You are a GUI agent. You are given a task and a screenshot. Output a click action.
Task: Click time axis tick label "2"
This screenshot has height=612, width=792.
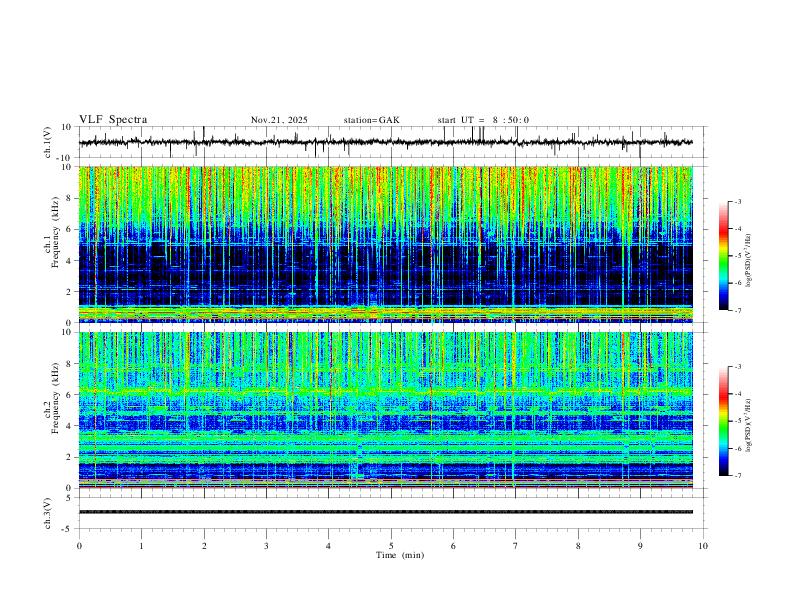point(204,546)
